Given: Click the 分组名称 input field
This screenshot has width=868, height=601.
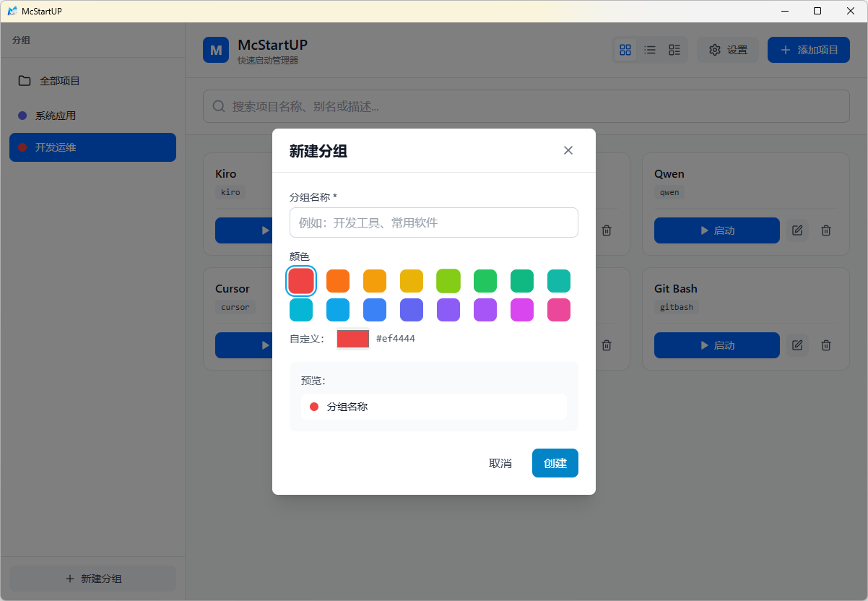Looking at the screenshot, I should [434, 222].
